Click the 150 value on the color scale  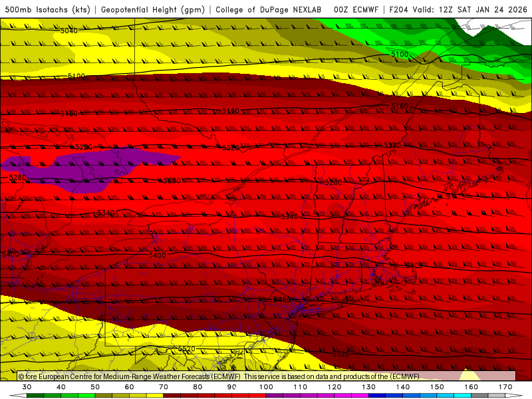tap(437, 387)
